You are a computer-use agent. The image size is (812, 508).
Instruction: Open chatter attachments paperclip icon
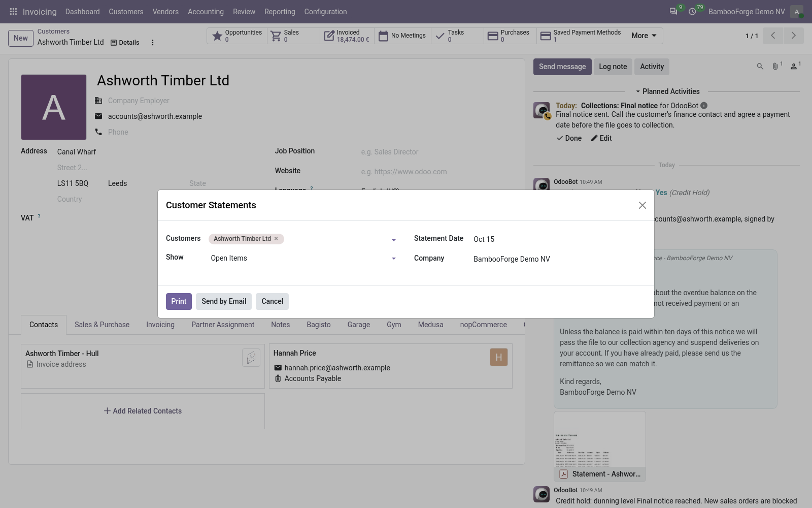point(776,66)
